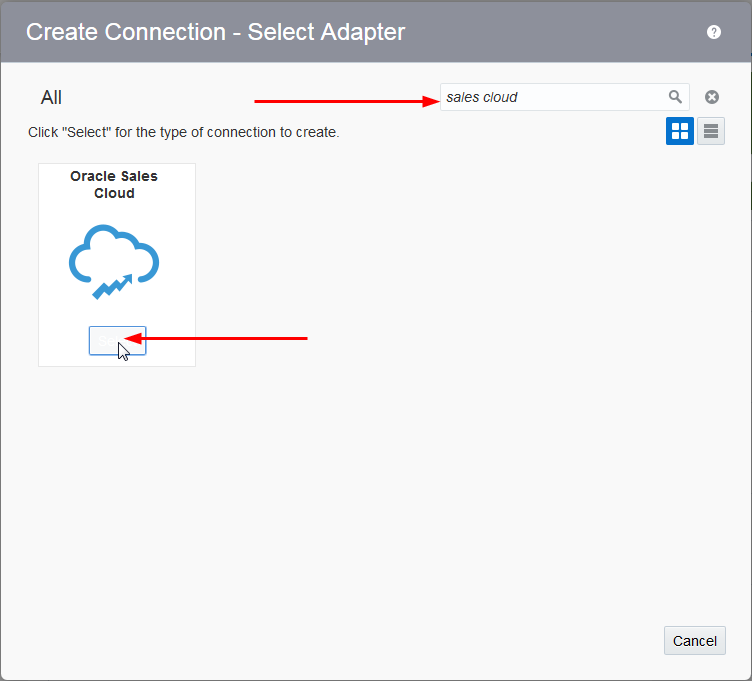Click the "All" category heading
The height and width of the screenshot is (681, 752).
point(51,97)
